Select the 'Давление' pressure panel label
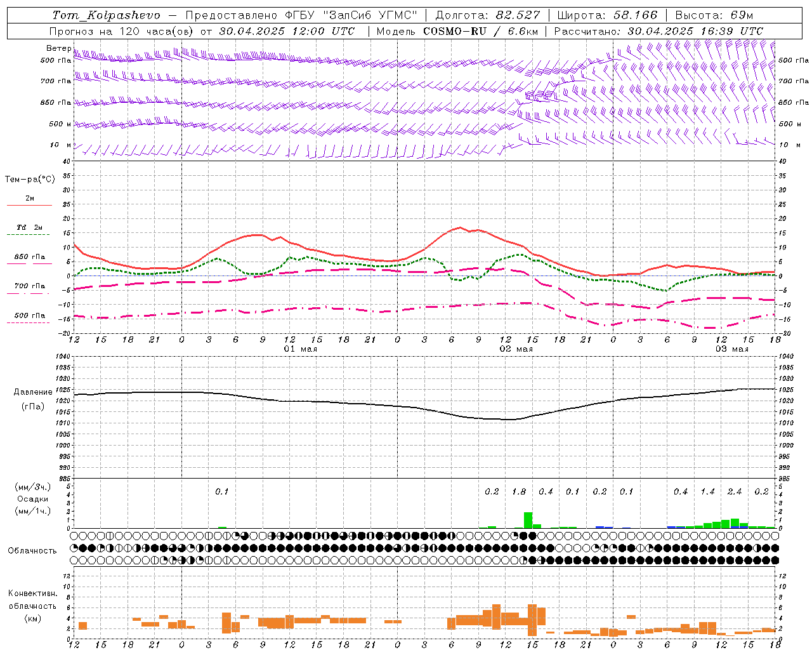Viewport: 812px width, 650px height. point(32,392)
